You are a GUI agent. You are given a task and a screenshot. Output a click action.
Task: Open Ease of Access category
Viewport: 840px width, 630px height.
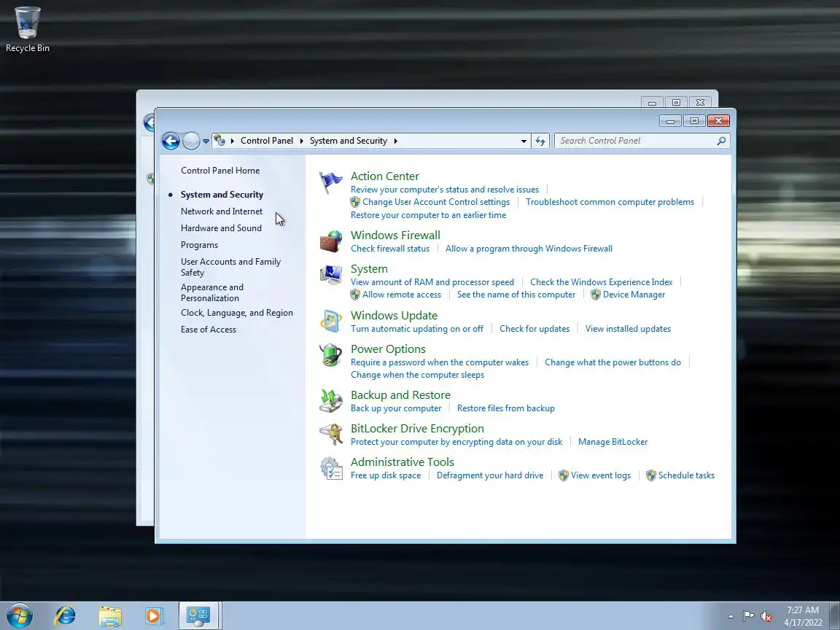coord(209,330)
